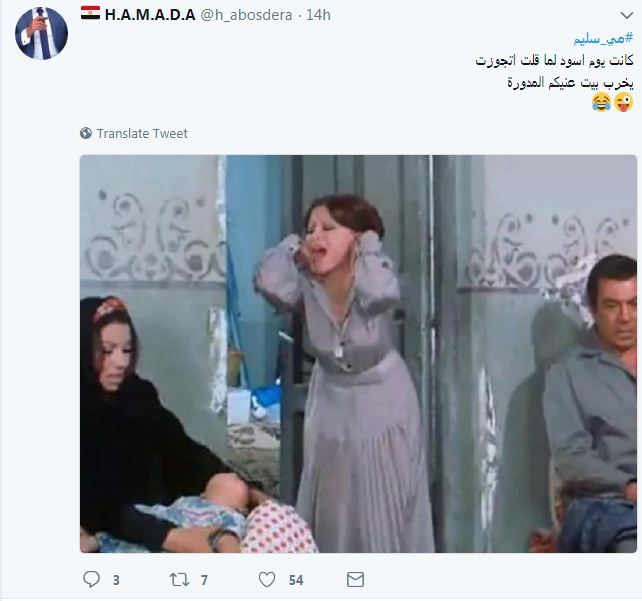Viewport: 642px width, 601px height.
Task: Open the attached movie scene image
Action: (358, 354)
